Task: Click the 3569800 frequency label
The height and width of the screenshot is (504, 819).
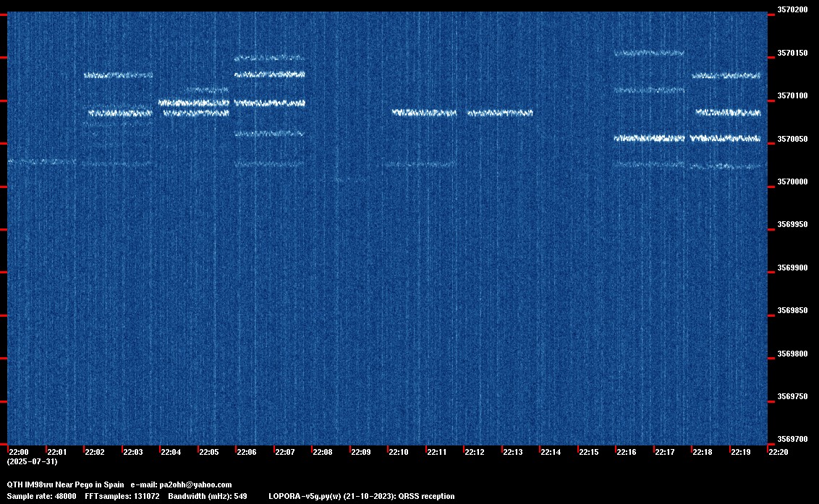Action: click(x=792, y=354)
